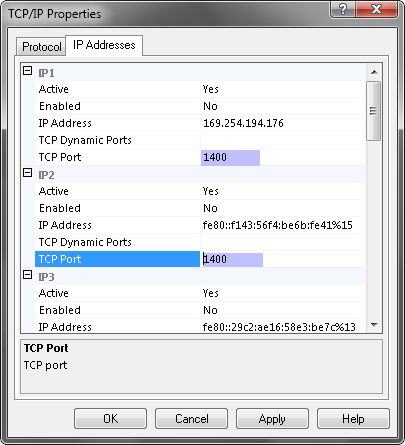This screenshot has width=405, height=445.
Task: Click IP2 TCP Port field 1400
Action: pyautogui.click(x=283, y=259)
